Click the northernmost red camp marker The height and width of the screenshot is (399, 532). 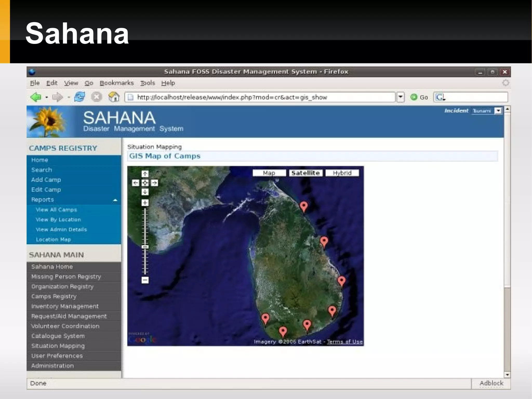(x=304, y=206)
